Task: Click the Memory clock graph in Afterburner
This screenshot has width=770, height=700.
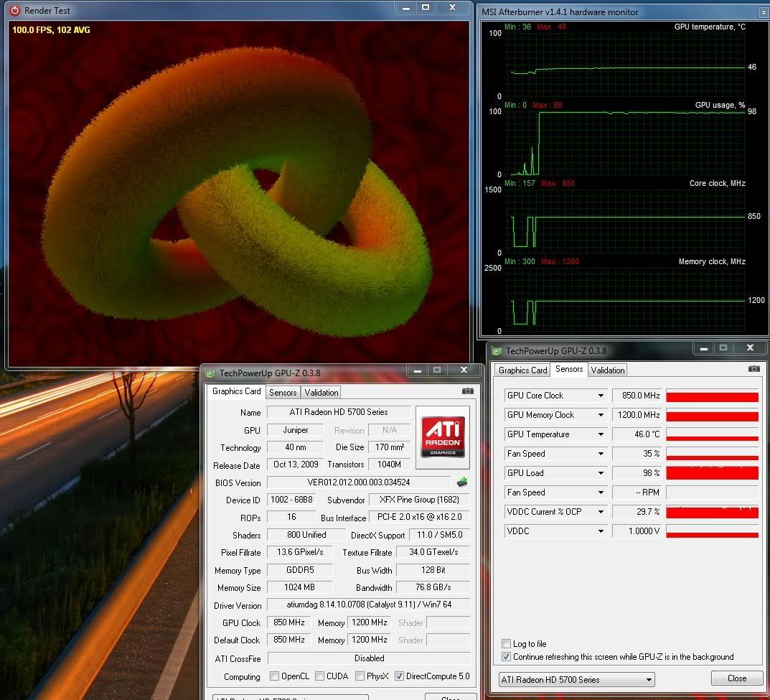Action: 626,299
